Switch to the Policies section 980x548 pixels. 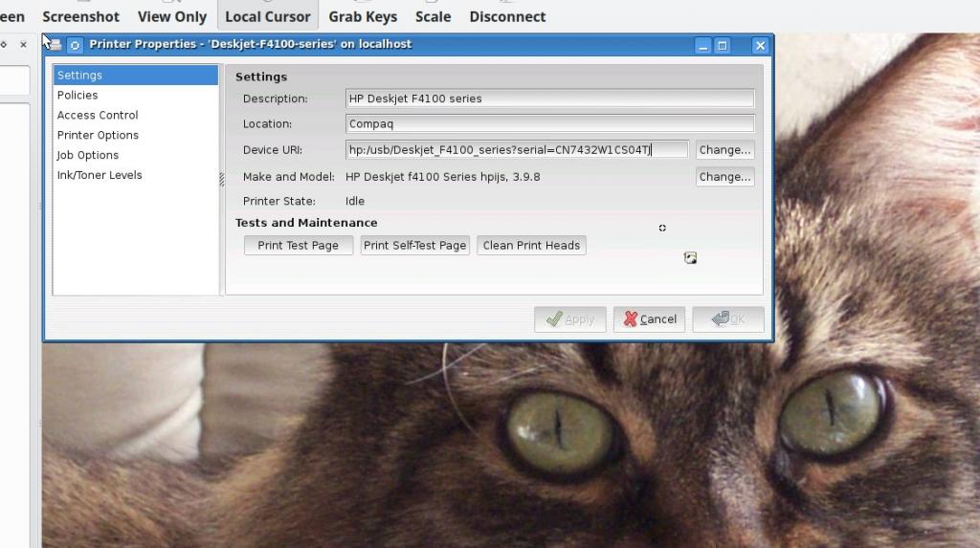click(78, 95)
